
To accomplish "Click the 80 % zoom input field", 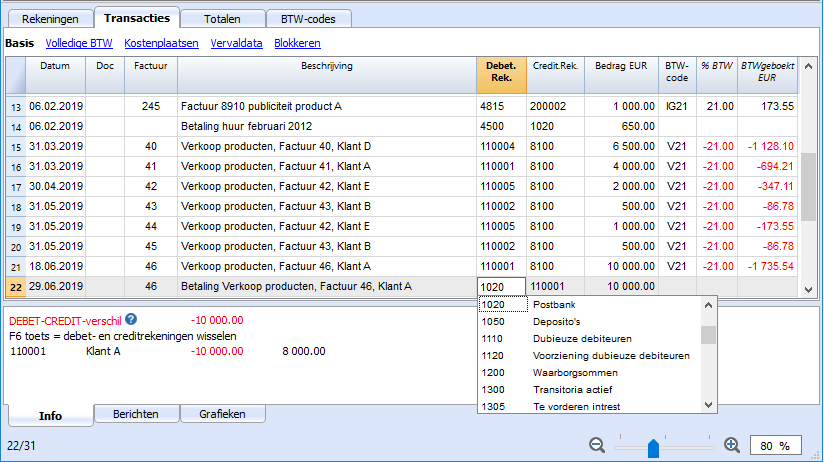I will tap(775, 446).
